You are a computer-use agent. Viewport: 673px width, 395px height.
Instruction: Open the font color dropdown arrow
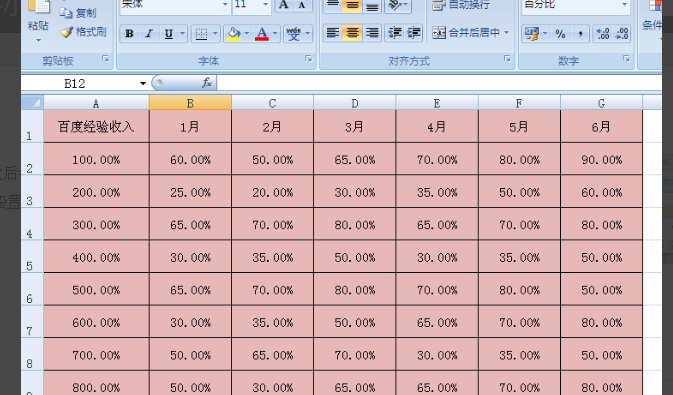point(275,33)
